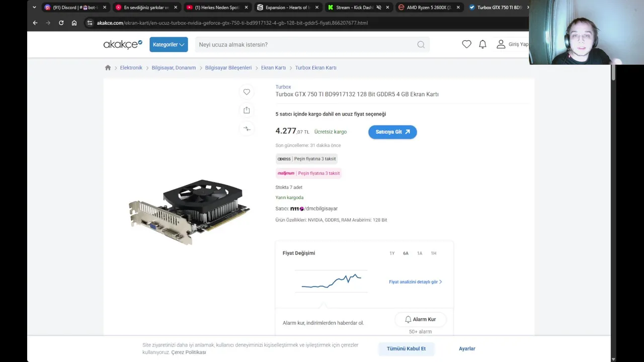Click the 4.277,07 TL price text

[x=292, y=131]
